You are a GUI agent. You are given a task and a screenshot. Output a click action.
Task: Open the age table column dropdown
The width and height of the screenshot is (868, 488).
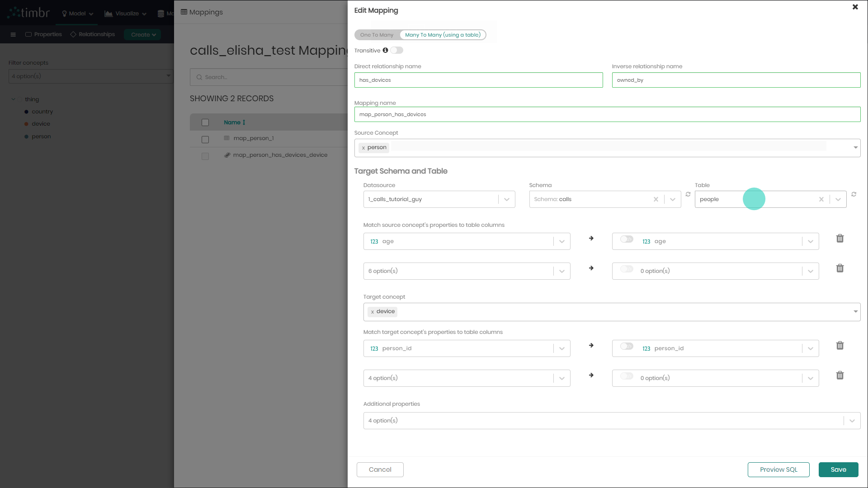(x=810, y=241)
